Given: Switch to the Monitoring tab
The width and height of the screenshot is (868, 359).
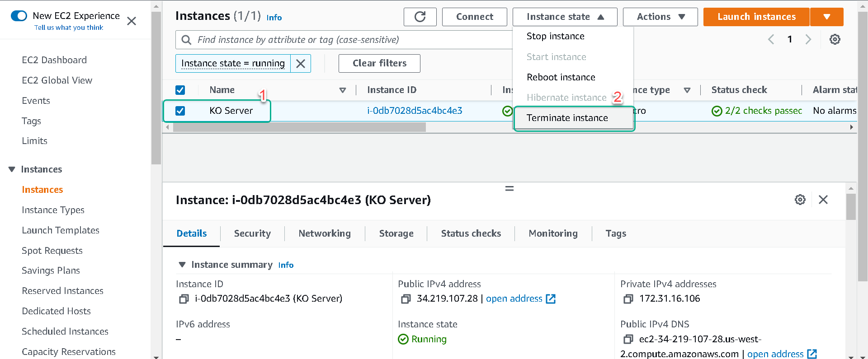Looking at the screenshot, I should (x=553, y=233).
